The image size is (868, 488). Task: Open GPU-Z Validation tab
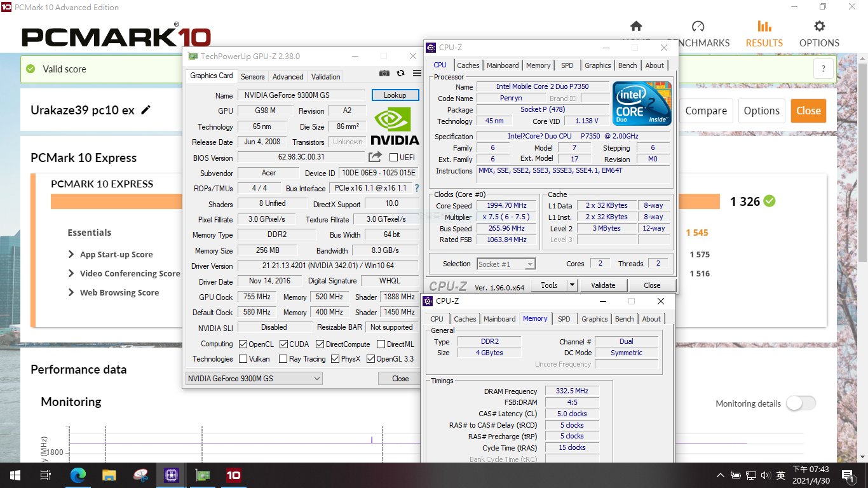(x=326, y=76)
